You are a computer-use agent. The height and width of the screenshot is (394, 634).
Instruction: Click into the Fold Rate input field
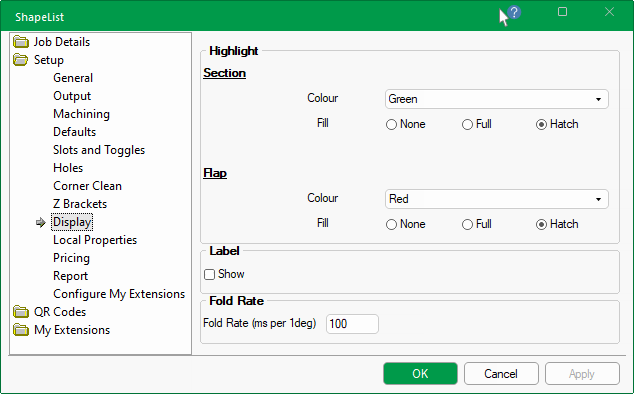click(x=352, y=324)
